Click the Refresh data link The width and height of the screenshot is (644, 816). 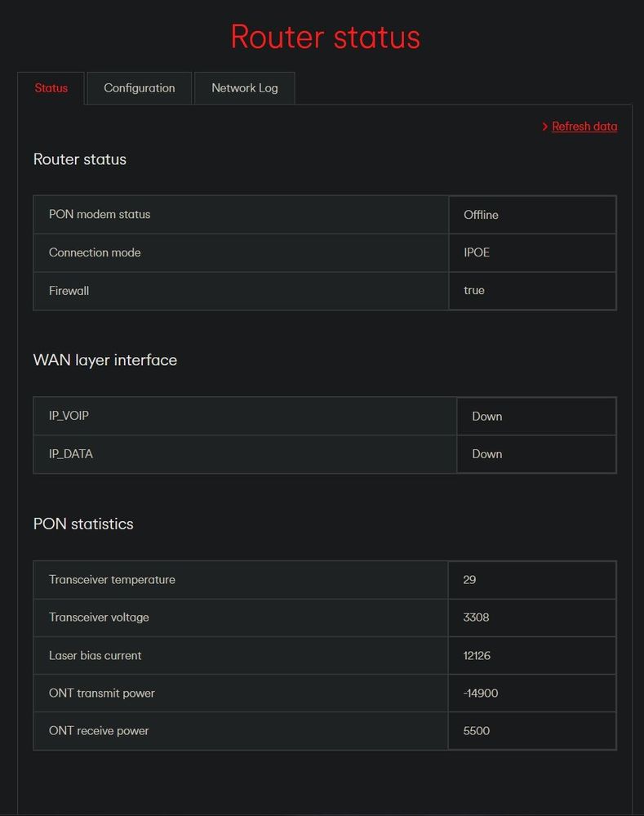(x=584, y=127)
